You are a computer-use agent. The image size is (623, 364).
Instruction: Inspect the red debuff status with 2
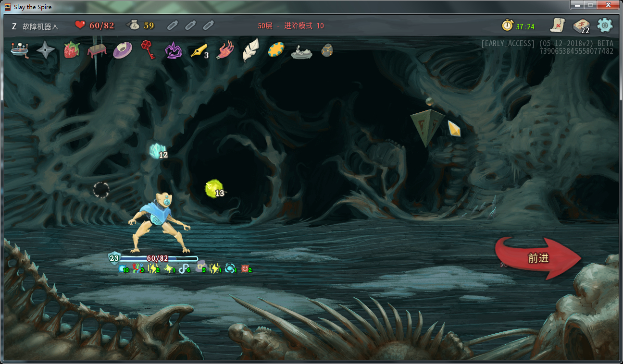tap(247, 269)
